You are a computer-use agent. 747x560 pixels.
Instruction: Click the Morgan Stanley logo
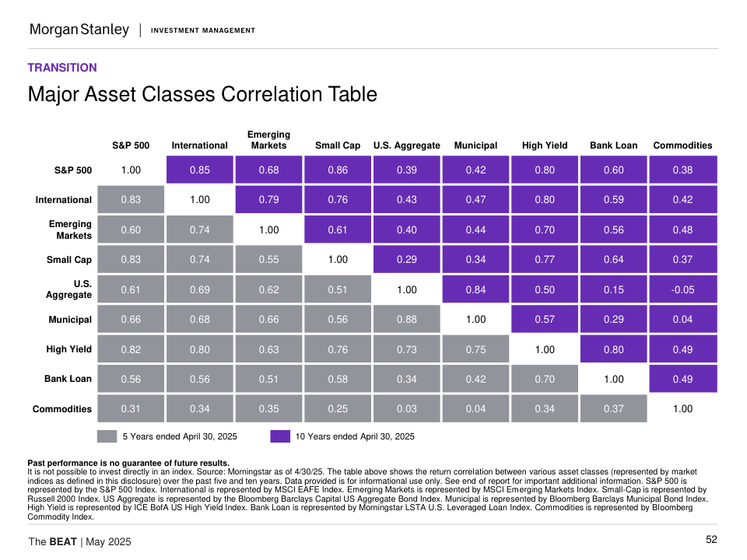pos(79,30)
